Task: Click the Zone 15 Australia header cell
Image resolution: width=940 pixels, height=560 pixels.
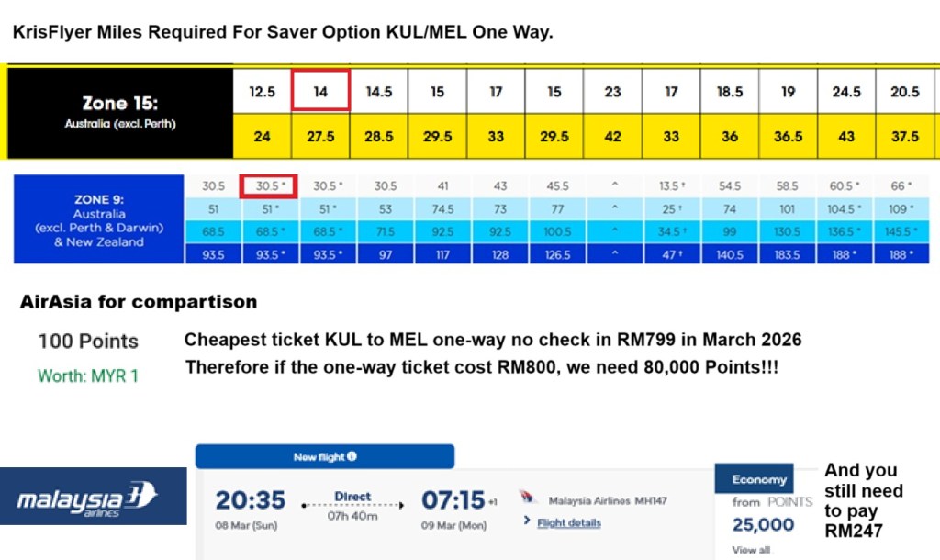Action: coord(120,112)
